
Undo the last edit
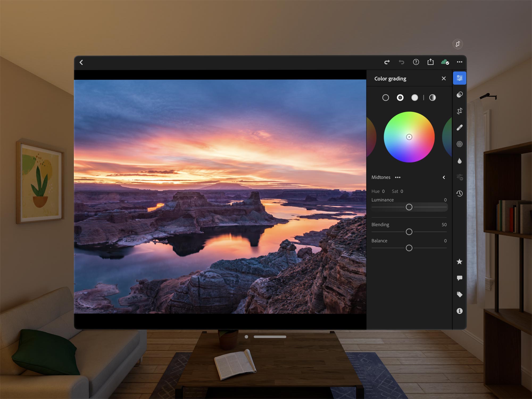(401, 62)
